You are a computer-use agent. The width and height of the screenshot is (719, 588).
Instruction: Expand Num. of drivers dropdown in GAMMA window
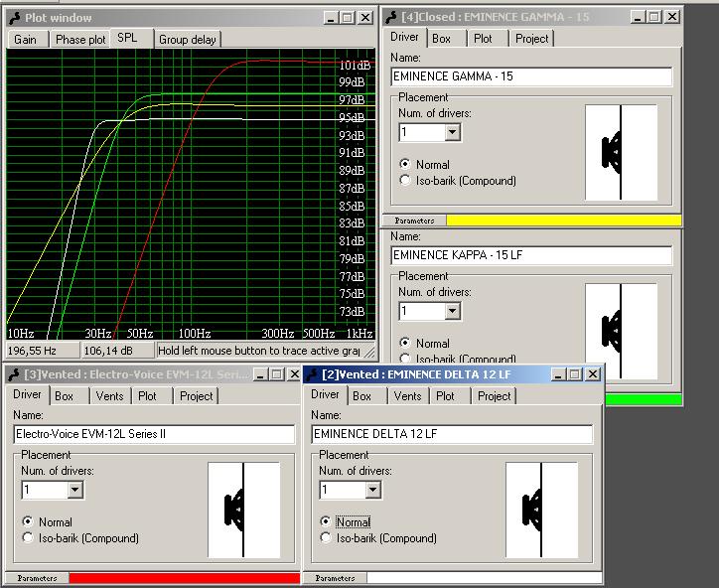pyautogui.click(x=452, y=132)
